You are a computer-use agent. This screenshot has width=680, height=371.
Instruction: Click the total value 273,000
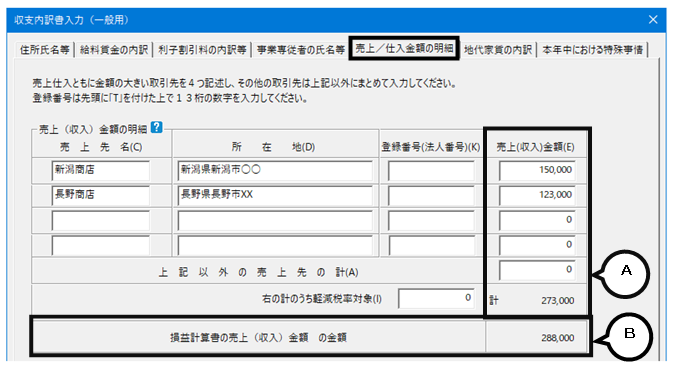pyautogui.click(x=558, y=300)
